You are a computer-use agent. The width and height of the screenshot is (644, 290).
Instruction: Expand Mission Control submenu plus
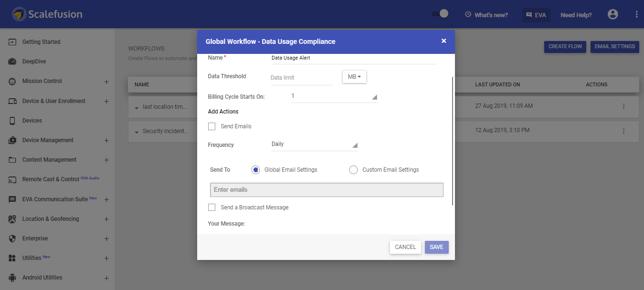(x=106, y=82)
